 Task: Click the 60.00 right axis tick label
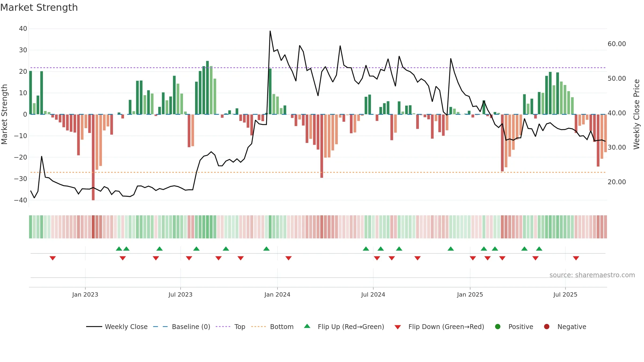(617, 44)
